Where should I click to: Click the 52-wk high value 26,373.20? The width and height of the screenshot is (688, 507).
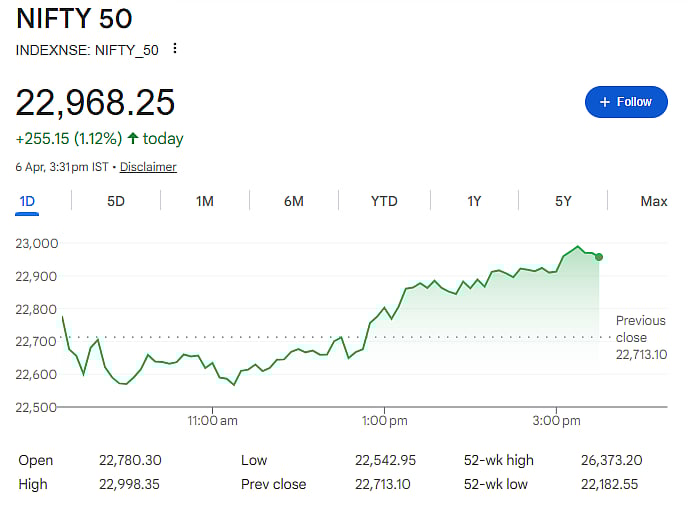[610, 460]
